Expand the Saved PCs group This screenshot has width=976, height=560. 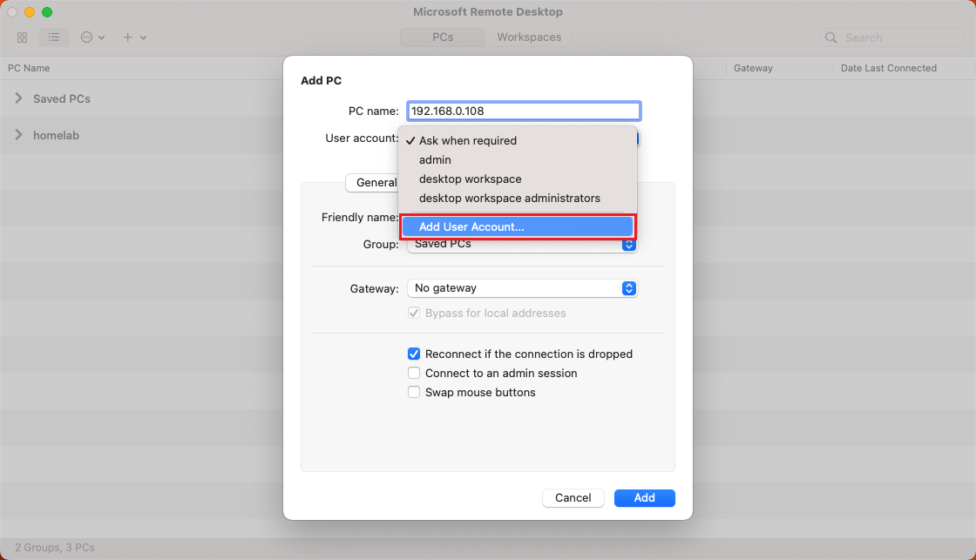click(18, 98)
